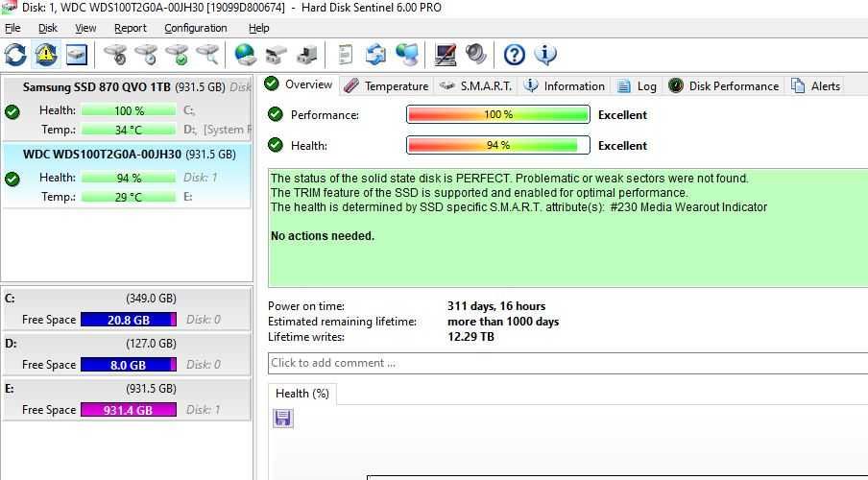Click Samsung SSD 100 % health bar
The height and width of the screenshot is (480, 868).
129,110
